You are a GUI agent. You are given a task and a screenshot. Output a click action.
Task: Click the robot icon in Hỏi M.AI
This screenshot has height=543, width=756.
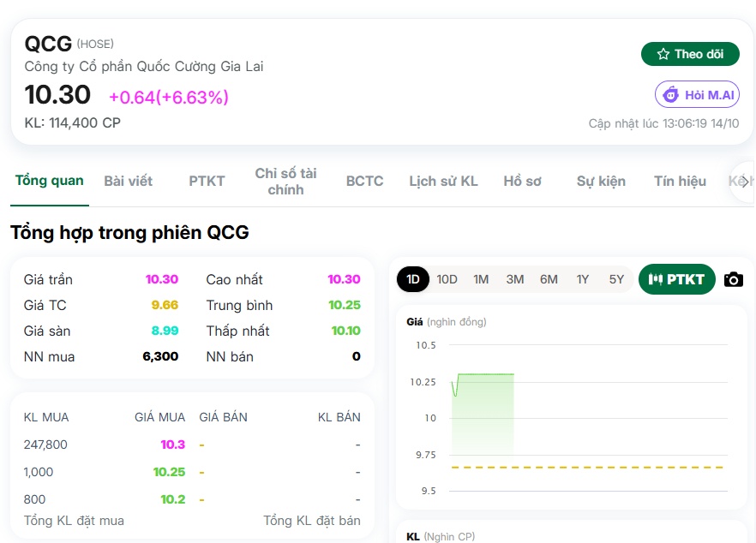(670, 94)
